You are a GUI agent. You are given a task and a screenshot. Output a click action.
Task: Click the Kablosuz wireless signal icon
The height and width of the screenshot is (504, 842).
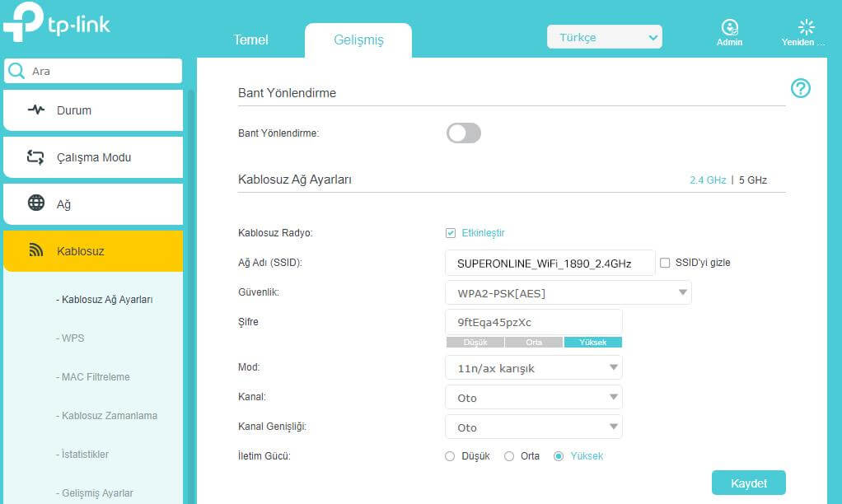click(36, 250)
